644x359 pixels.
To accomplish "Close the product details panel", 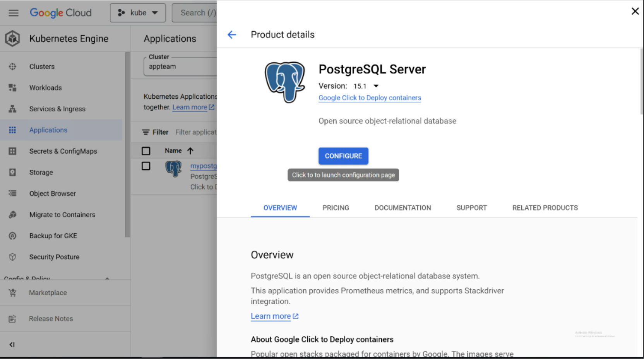I will click(x=635, y=11).
